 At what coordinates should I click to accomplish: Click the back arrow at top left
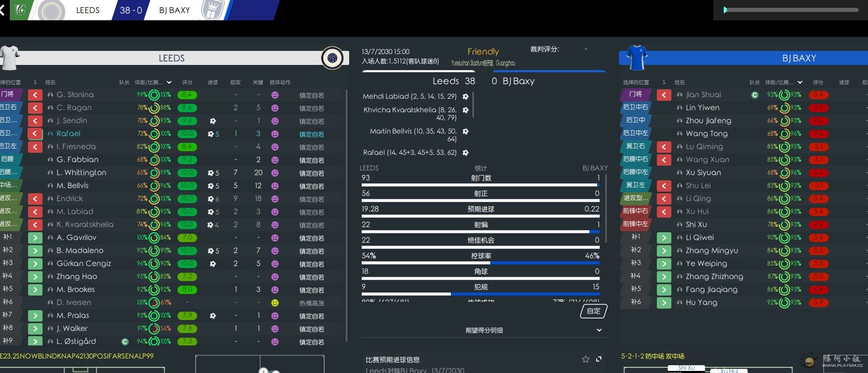click(3, 10)
